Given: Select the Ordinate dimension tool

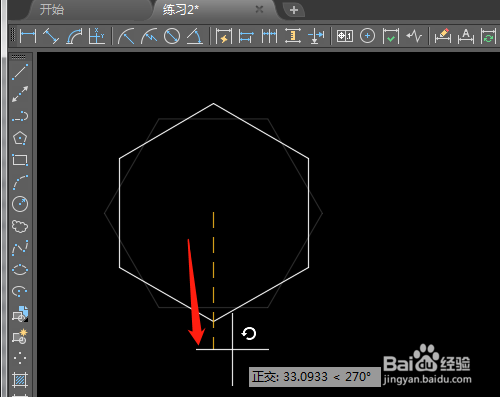Looking at the screenshot, I should coord(97,36).
